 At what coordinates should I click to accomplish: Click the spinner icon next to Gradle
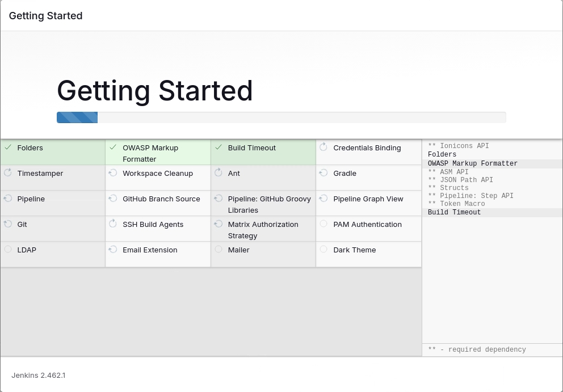[x=323, y=172]
